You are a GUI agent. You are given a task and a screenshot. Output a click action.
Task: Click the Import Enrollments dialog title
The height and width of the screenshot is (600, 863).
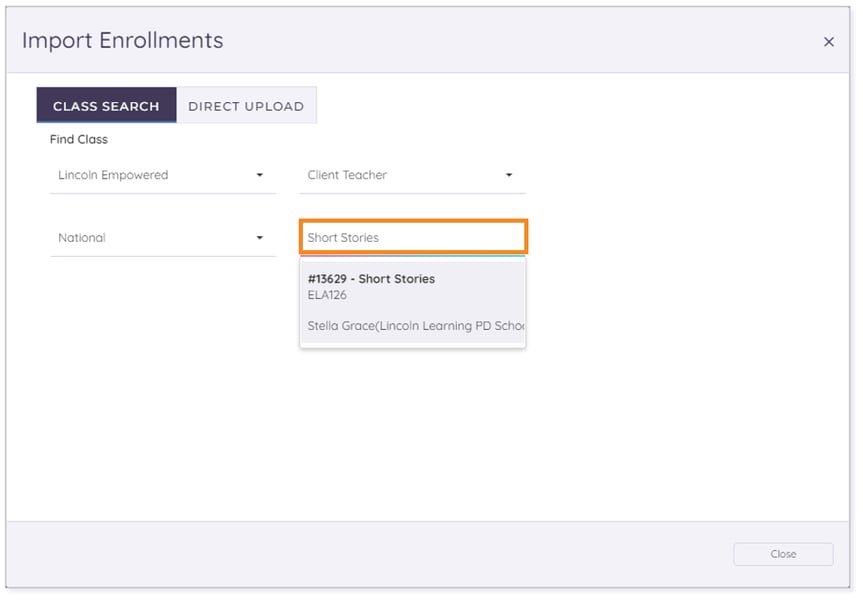point(122,41)
